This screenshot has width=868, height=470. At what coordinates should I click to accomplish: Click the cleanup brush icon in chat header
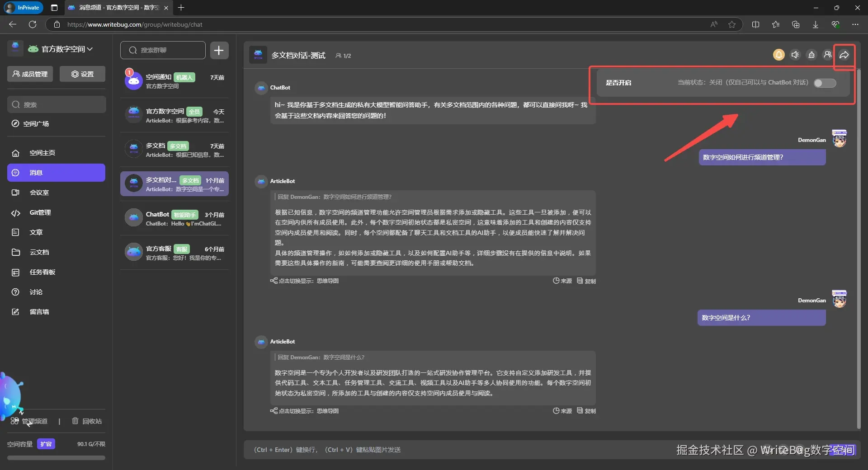coord(811,55)
